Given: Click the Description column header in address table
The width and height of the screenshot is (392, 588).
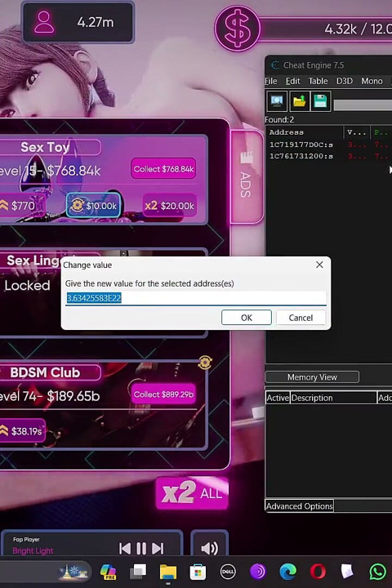Looking at the screenshot, I should coord(333,398).
